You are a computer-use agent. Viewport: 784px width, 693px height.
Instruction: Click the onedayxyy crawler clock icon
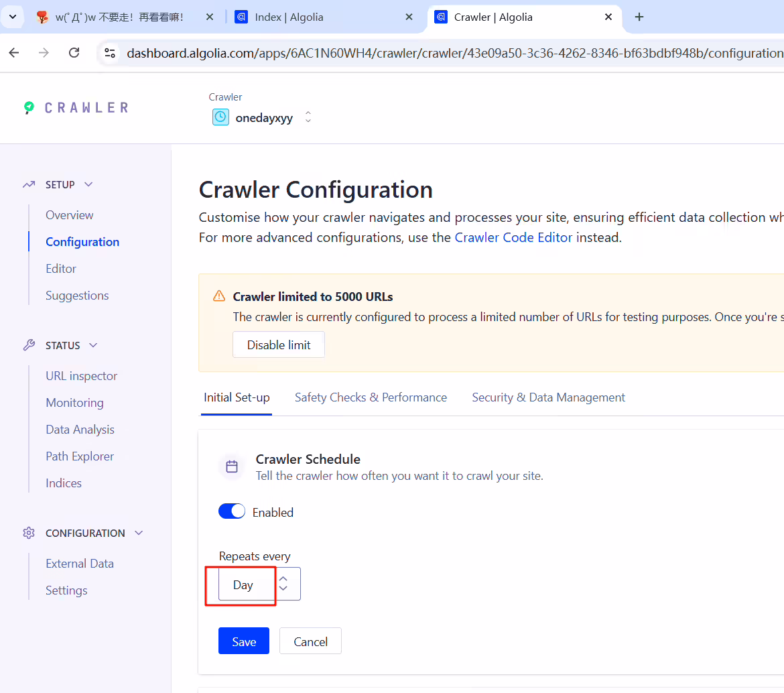pos(220,117)
